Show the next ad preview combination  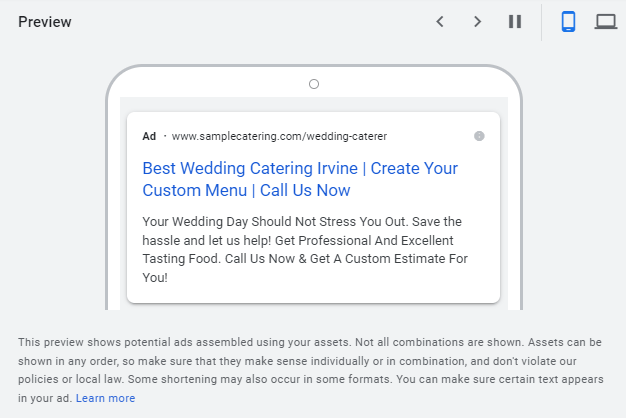pos(477,22)
